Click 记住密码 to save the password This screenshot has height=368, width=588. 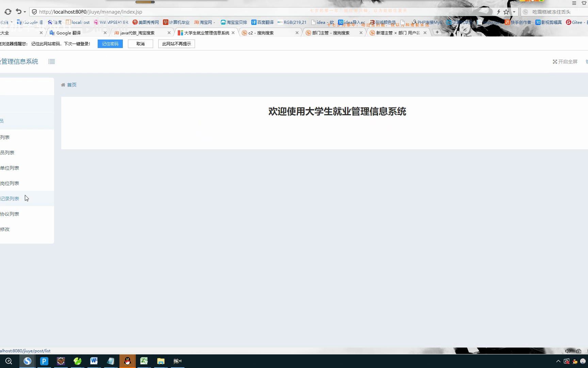click(110, 44)
